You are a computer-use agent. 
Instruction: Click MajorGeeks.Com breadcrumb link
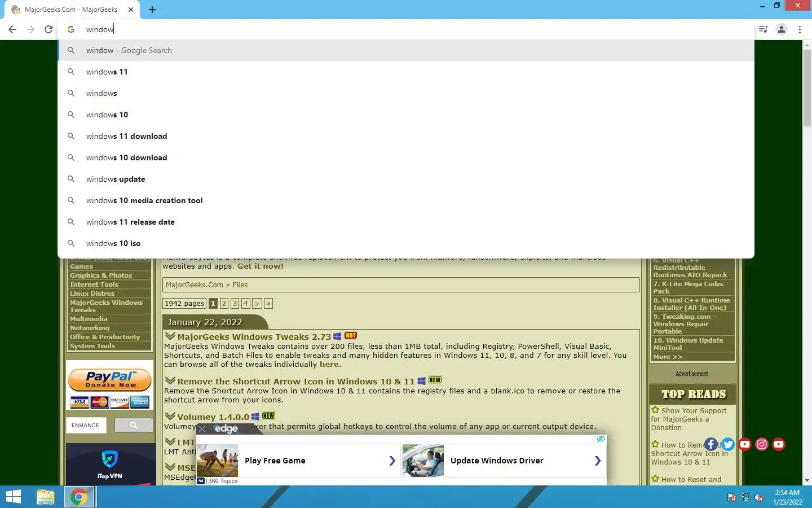(x=195, y=284)
